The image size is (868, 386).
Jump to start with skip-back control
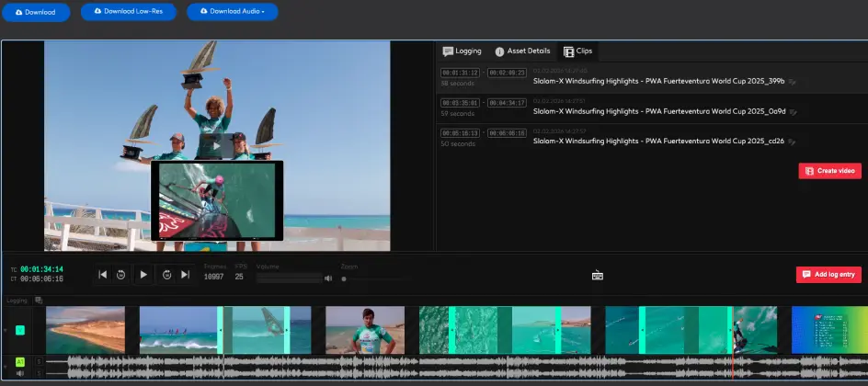tap(102, 274)
